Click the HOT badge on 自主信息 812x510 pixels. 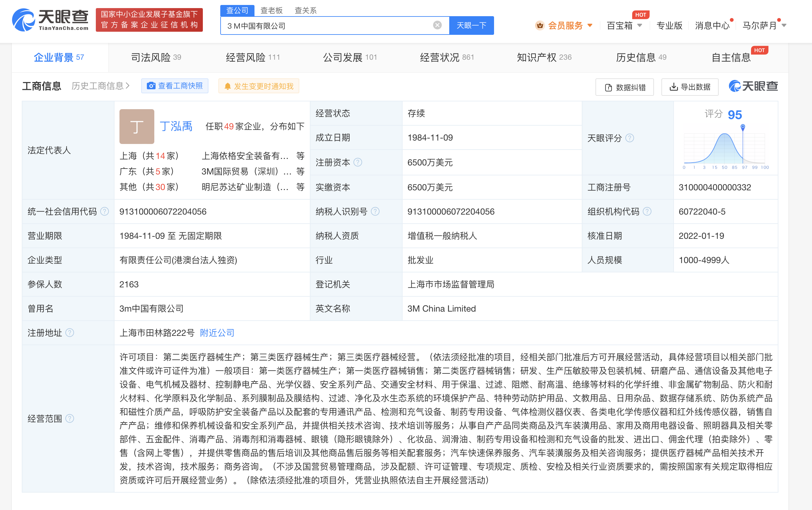click(759, 50)
